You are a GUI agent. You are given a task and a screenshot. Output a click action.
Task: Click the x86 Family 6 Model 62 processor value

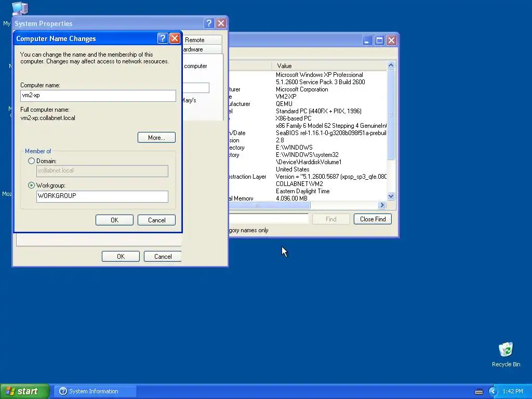[x=331, y=126]
